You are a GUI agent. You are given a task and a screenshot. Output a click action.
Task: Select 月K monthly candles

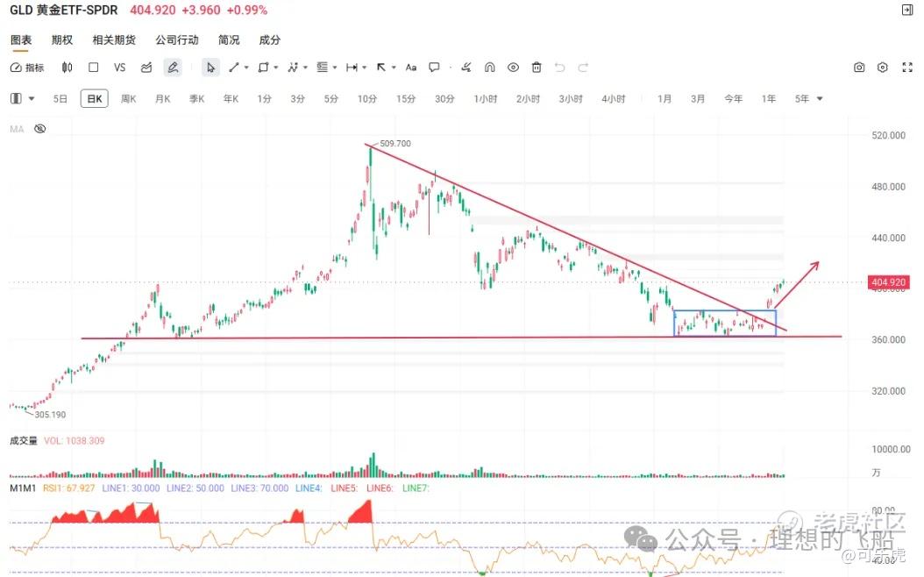(163, 99)
